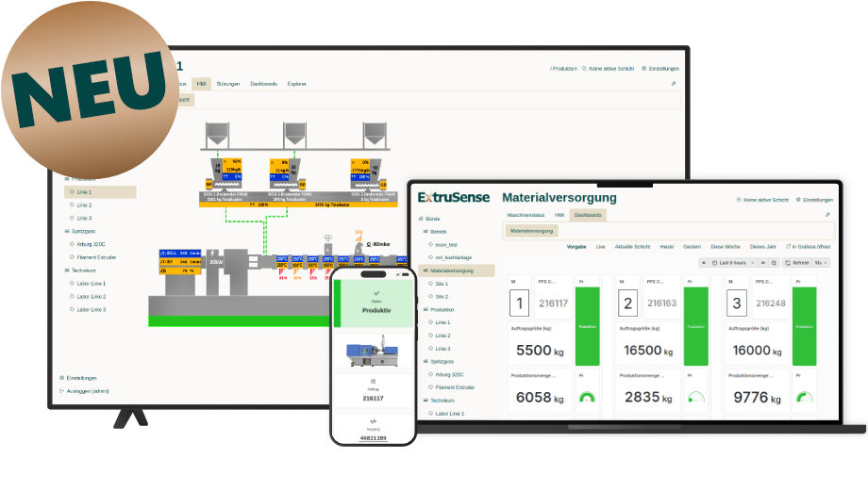Click the logout icon beside Ausloggen (admin)
This screenshot has height=492, width=868.
click(x=62, y=391)
